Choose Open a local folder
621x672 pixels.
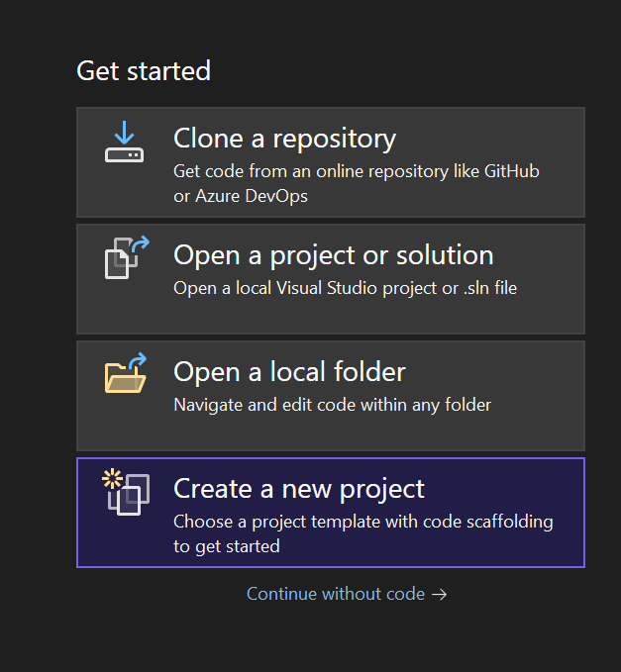click(x=331, y=396)
